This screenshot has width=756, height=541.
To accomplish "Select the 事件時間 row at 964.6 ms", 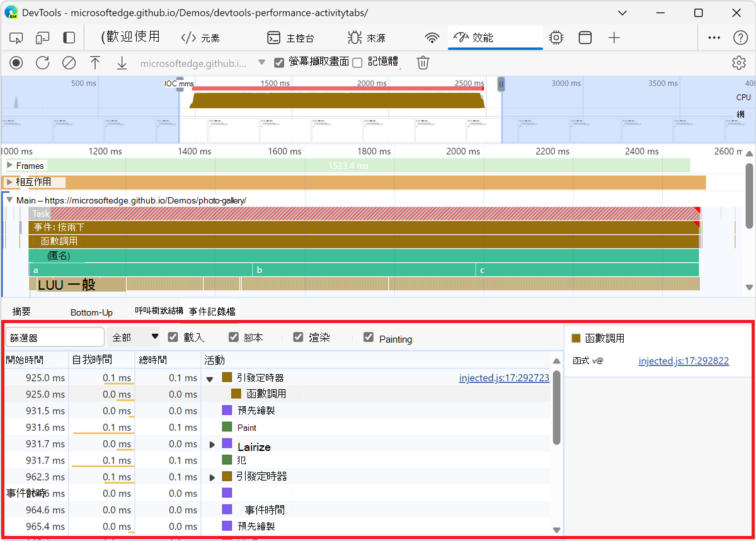I will coord(277,510).
